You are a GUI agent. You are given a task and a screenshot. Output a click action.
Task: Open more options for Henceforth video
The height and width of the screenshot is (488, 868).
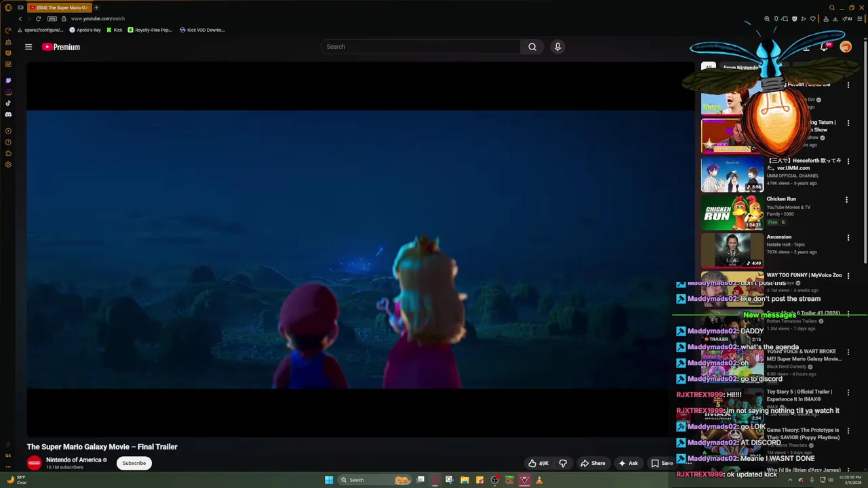click(x=848, y=161)
